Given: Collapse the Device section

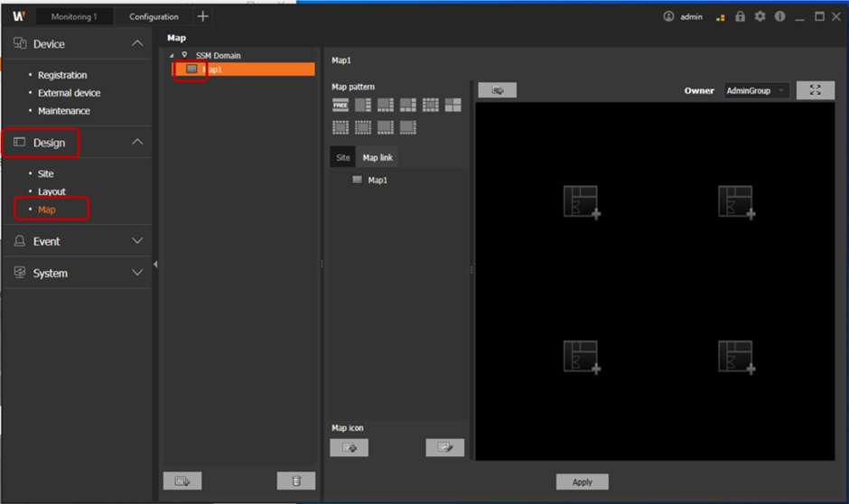Looking at the screenshot, I should pyautogui.click(x=137, y=43).
